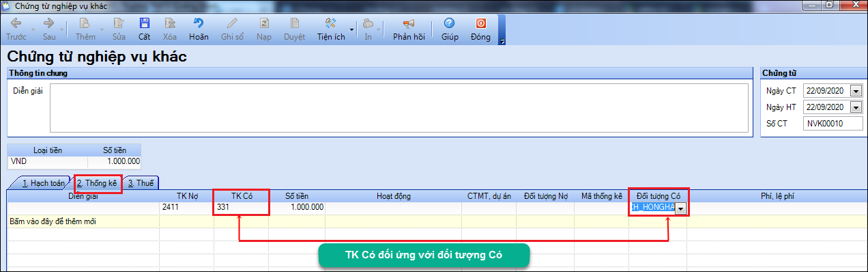Click the grid's Diễn giải column header
868x272 pixels.
[83, 196]
